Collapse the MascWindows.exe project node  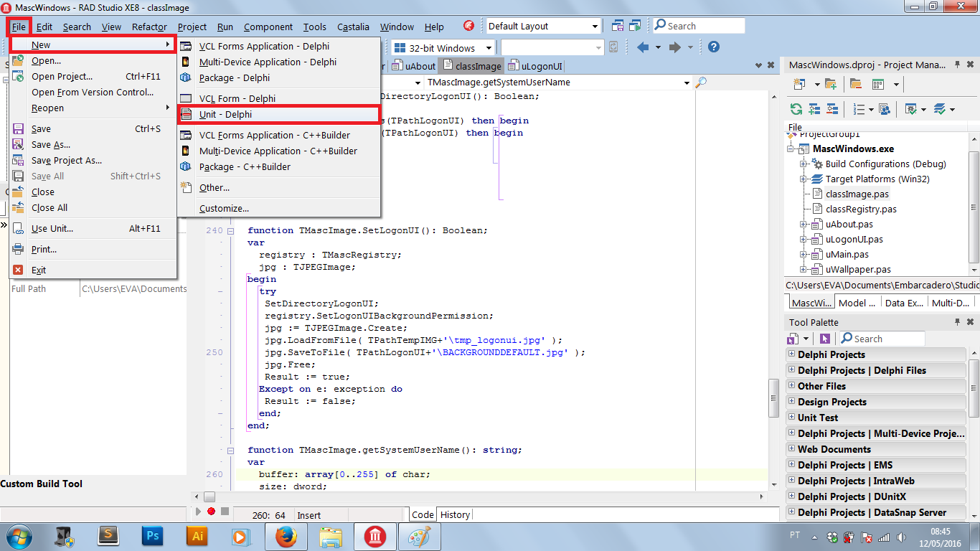tap(791, 149)
